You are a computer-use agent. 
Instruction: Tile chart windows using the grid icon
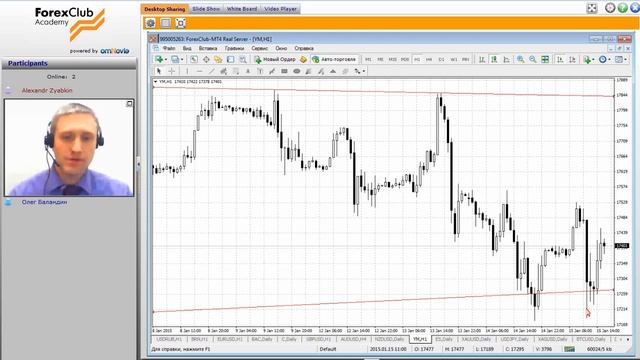pos(545,60)
